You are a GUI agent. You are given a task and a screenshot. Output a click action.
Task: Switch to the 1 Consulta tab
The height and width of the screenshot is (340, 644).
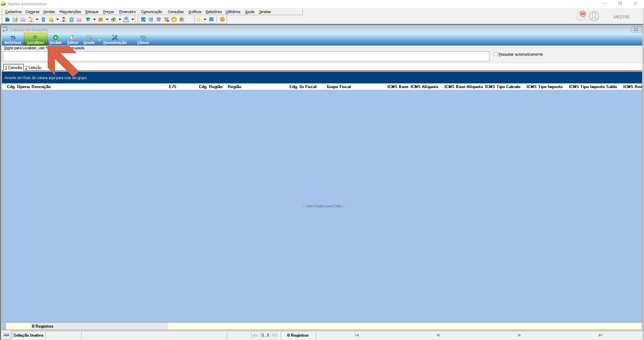pyautogui.click(x=13, y=68)
